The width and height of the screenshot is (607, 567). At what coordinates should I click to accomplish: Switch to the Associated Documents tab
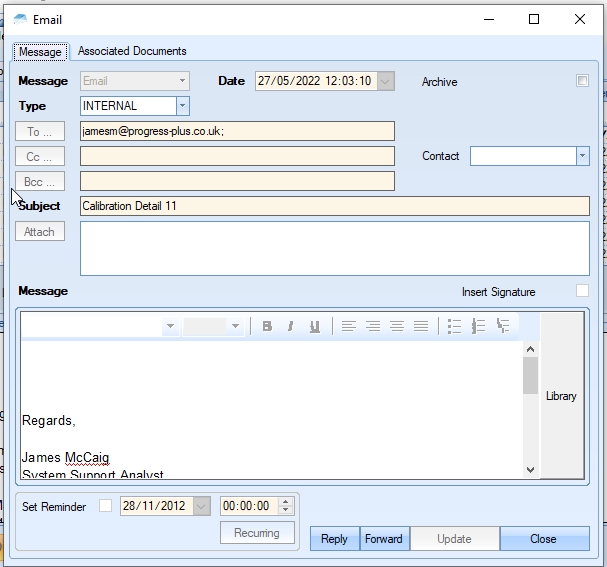point(132,51)
